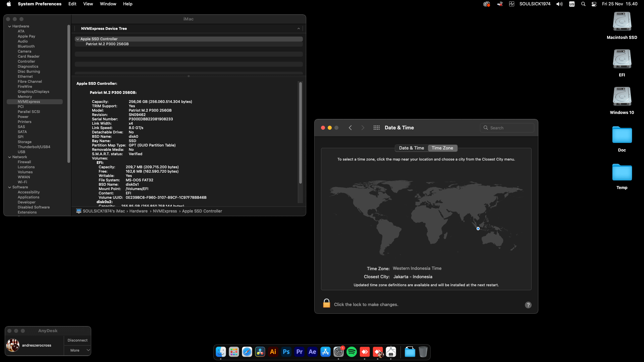The height and width of the screenshot is (362, 644).
Task: Collapse the Network section in sidebar
Action: pos(10,157)
